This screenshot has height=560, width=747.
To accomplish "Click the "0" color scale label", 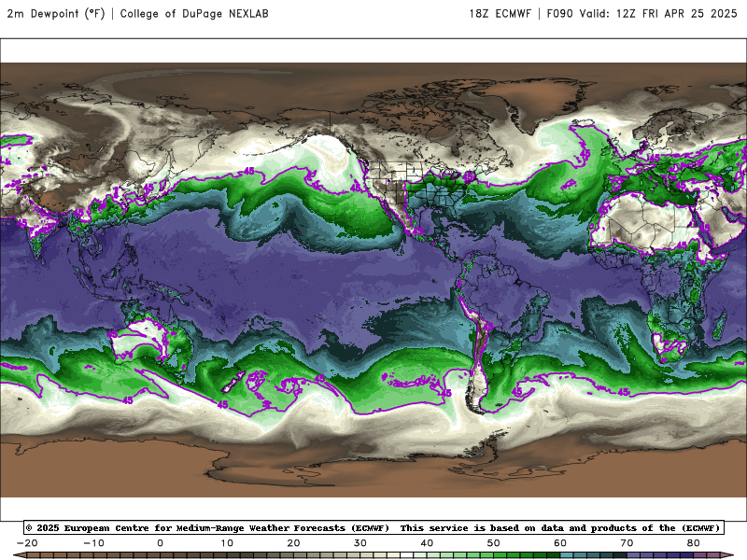I will [x=160, y=543].
